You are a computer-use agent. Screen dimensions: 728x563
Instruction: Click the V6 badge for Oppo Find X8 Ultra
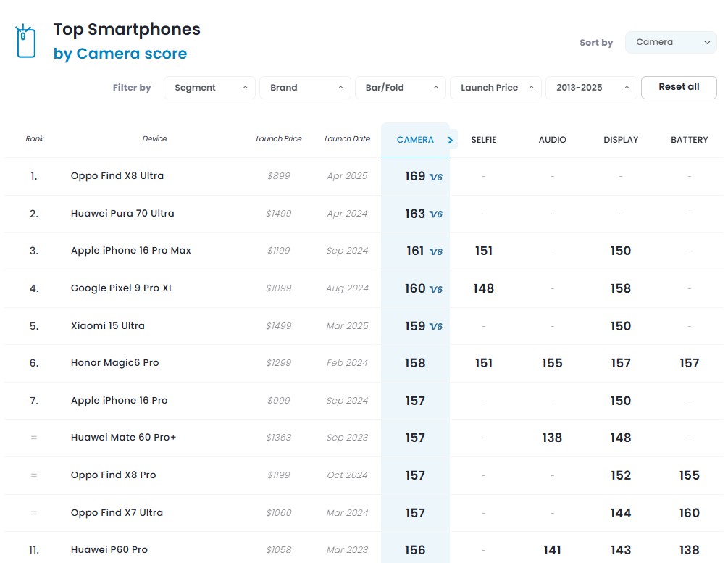point(436,177)
